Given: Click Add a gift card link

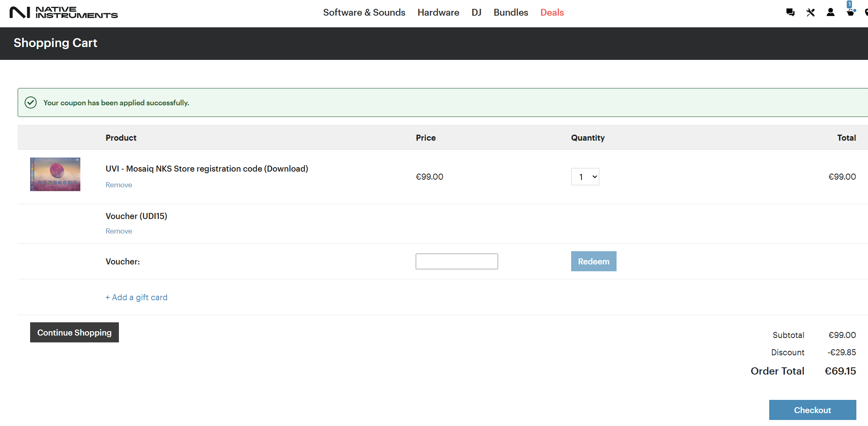Looking at the screenshot, I should pos(137,297).
